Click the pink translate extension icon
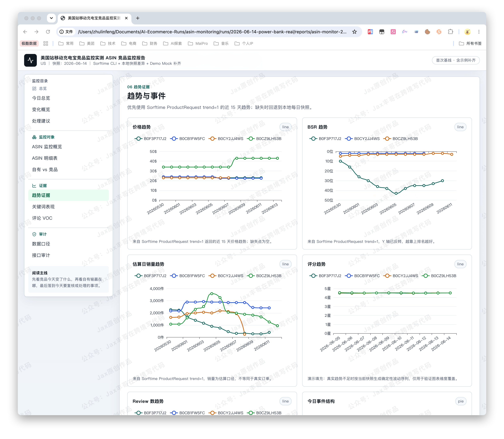Viewport: 504px width, 439px height. click(x=393, y=32)
